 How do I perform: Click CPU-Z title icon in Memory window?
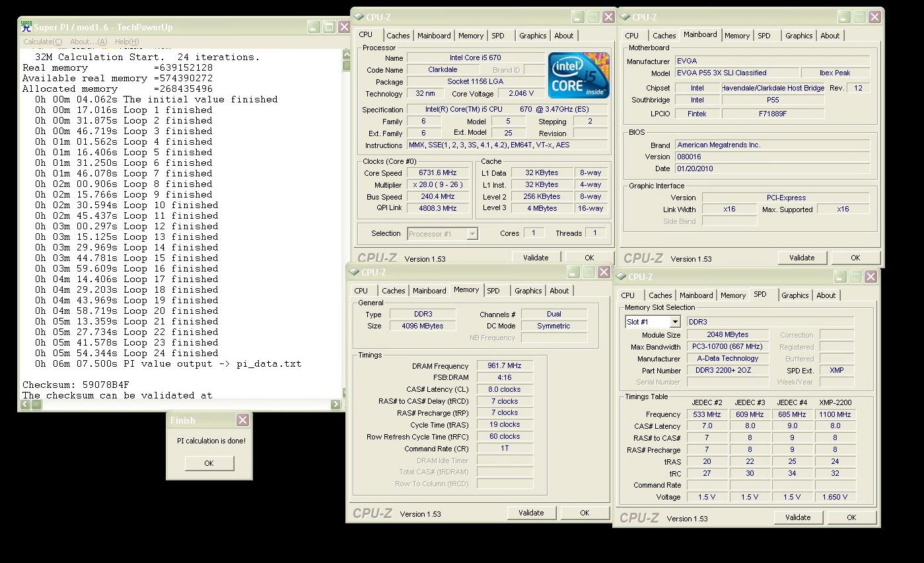354,272
